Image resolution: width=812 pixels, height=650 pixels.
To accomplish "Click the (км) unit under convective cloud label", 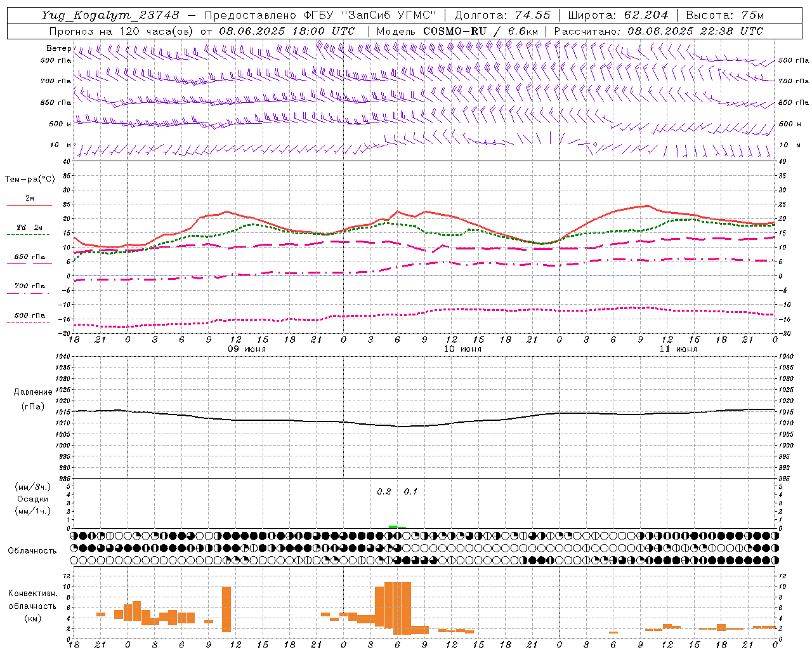I will point(33,618).
